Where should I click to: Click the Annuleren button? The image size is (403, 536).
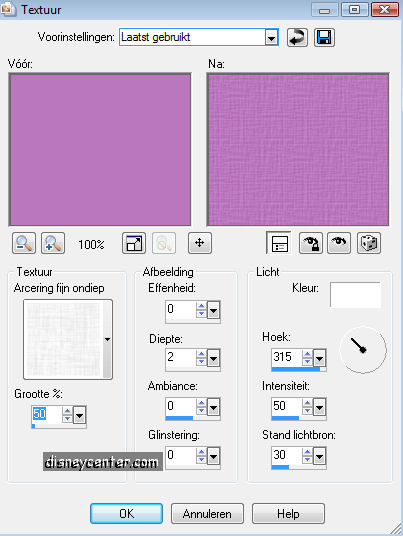coord(207,513)
